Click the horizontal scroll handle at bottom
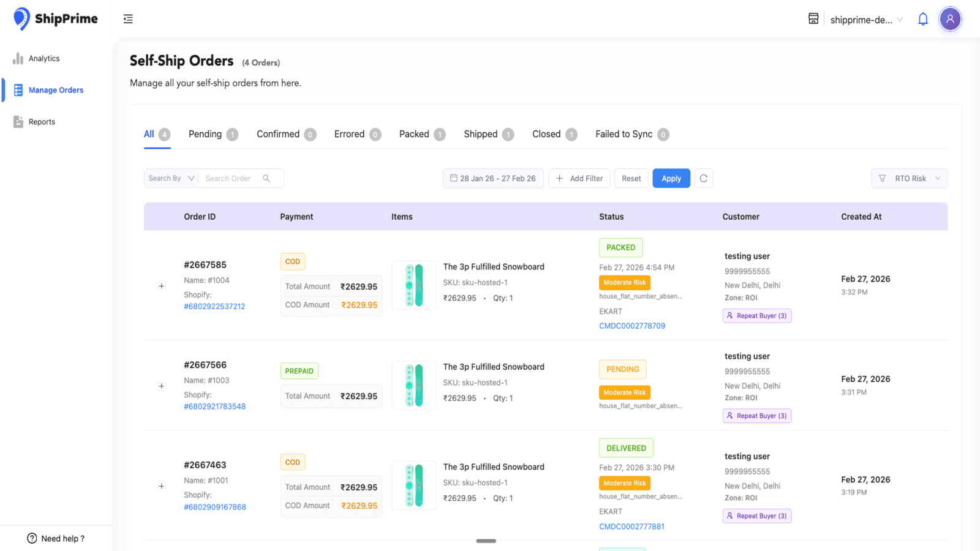The width and height of the screenshot is (980, 551). click(x=486, y=541)
